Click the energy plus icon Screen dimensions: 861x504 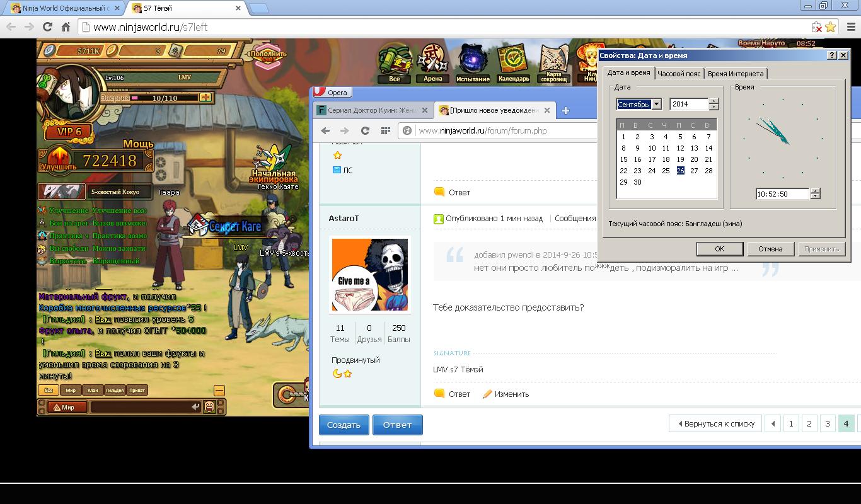click(205, 98)
